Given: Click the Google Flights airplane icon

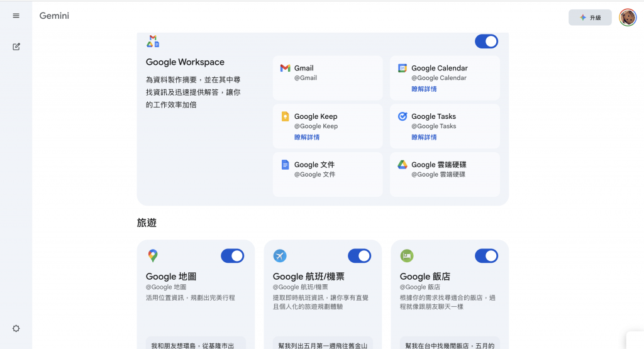Looking at the screenshot, I should [280, 256].
